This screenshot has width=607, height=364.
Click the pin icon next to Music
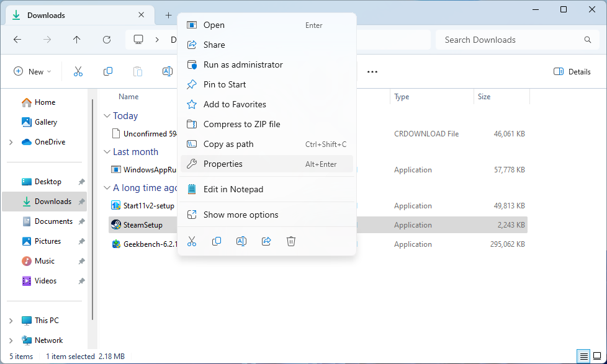[x=81, y=261]
